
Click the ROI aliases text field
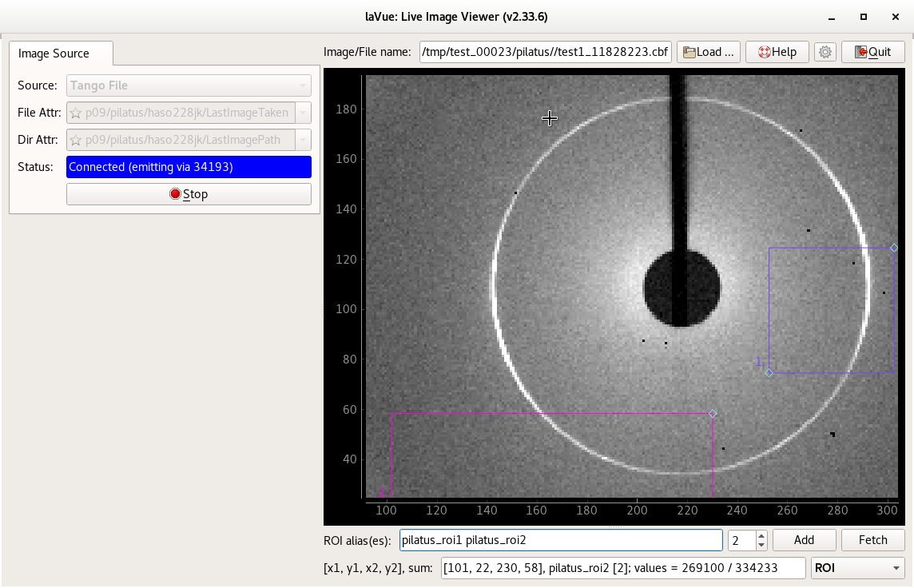[561, 540]
